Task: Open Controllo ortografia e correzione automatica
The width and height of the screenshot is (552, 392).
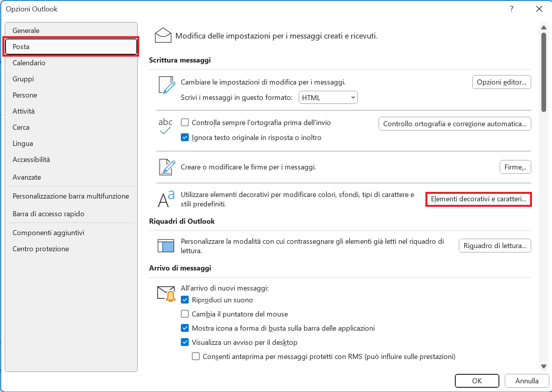Action: (x=454, y=123)
